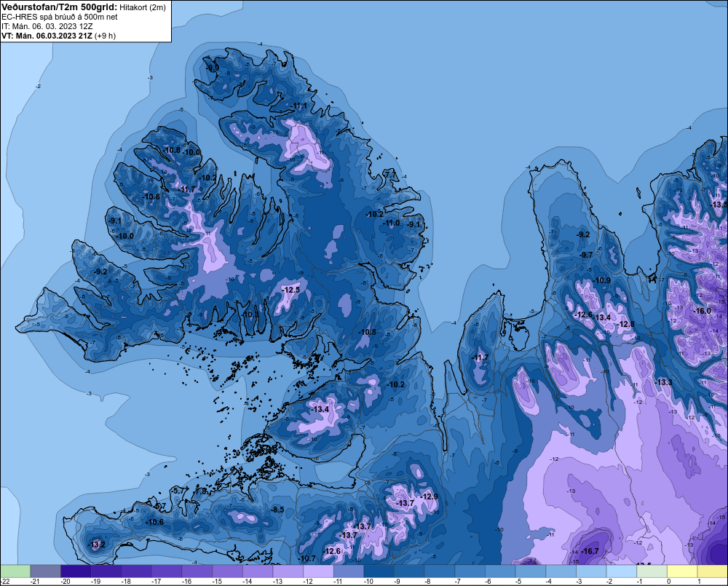
Task: Click the dark blue legend swatch above -10
Action: 379,571
